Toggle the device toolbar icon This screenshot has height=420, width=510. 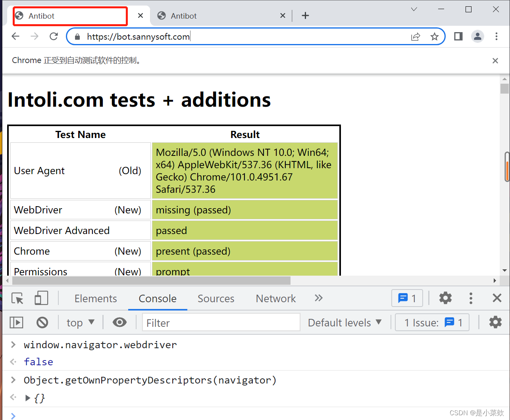41,298
